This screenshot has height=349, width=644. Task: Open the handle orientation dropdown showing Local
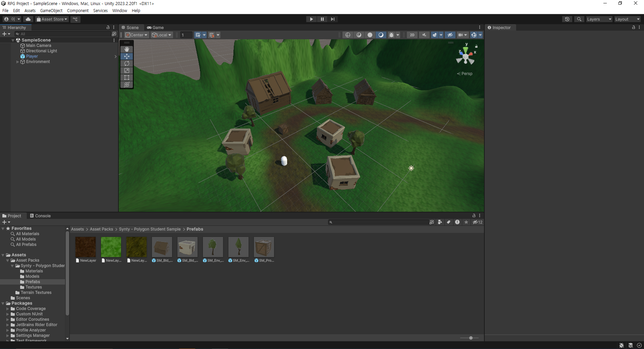(161, 35)
